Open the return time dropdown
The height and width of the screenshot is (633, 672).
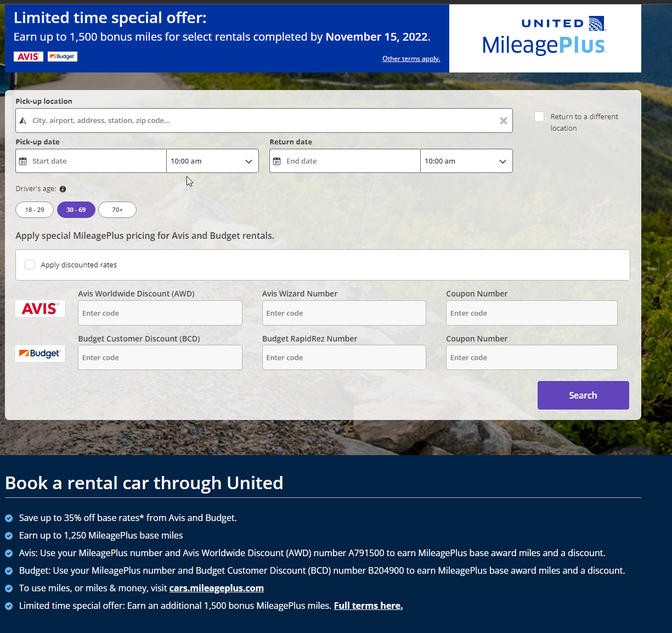(467, 161)
